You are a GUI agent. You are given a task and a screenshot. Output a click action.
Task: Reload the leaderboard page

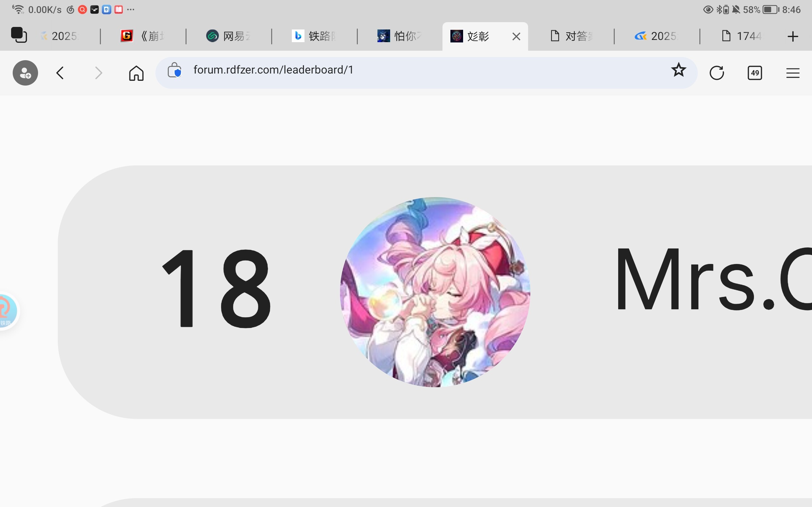[x=717, y=73]
